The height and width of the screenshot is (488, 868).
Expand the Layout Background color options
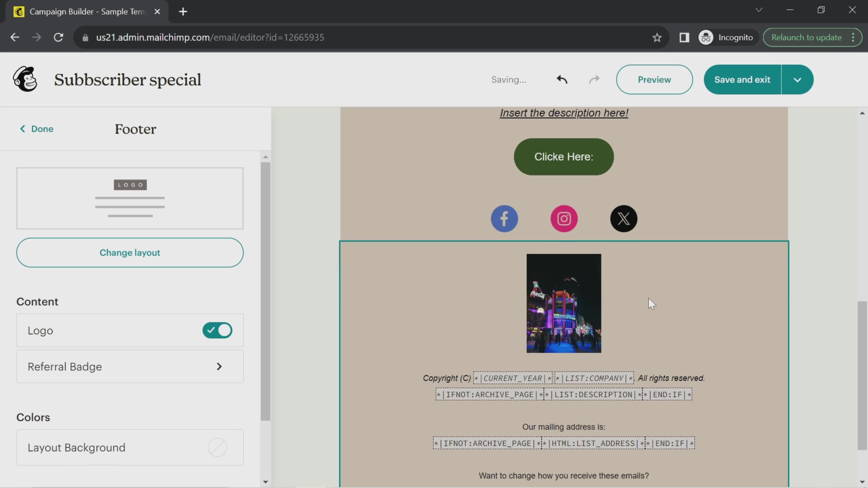[218, 448]
